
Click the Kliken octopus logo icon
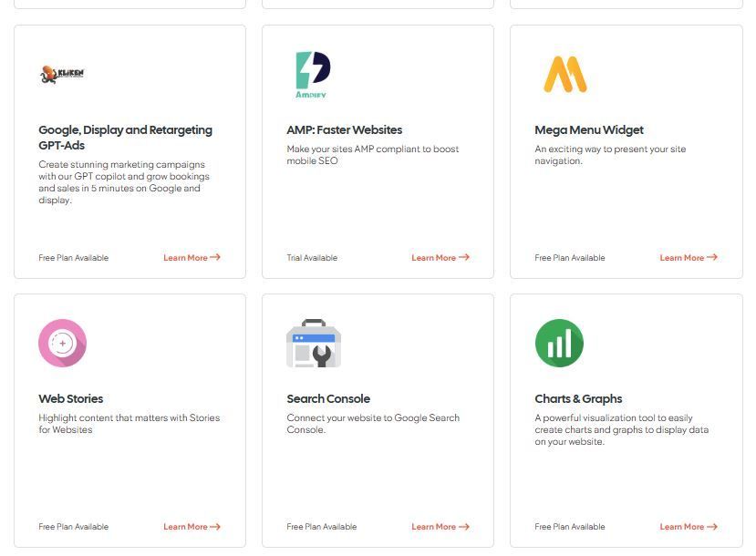[62, 74]
